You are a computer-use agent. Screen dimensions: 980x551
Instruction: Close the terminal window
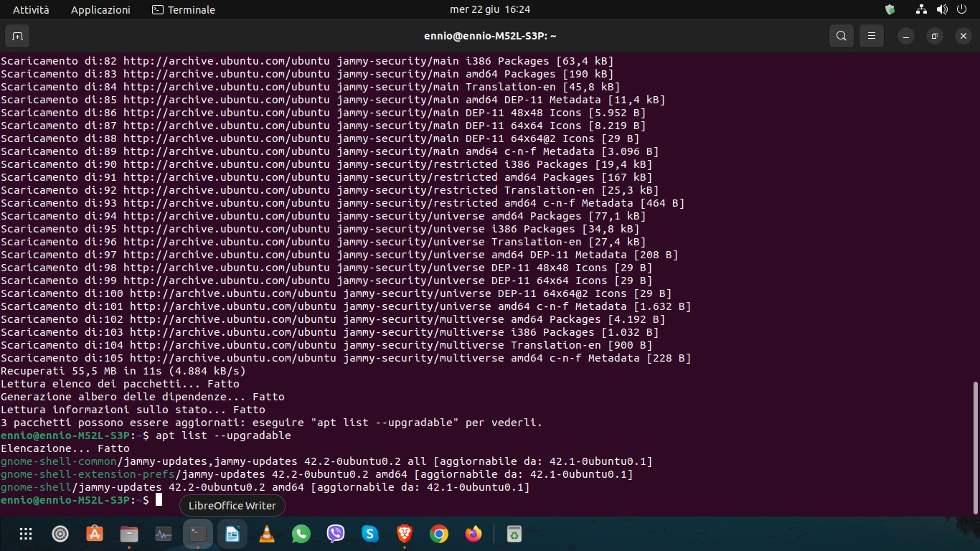coord(962,36)
